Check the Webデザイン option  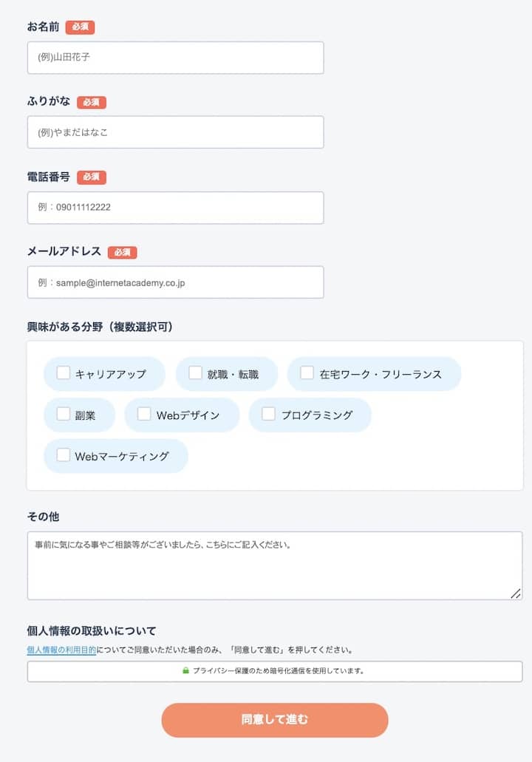click(143, 415)
